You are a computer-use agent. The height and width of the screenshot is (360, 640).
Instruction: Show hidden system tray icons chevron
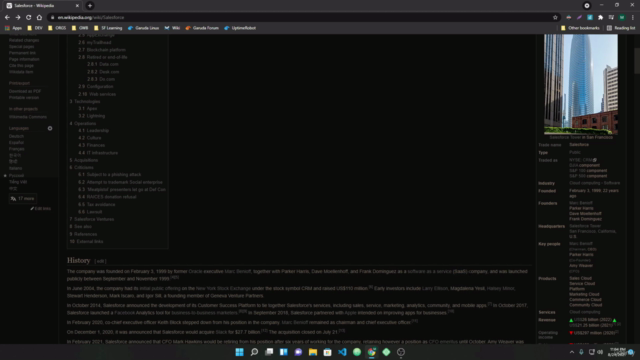[572, 352]
